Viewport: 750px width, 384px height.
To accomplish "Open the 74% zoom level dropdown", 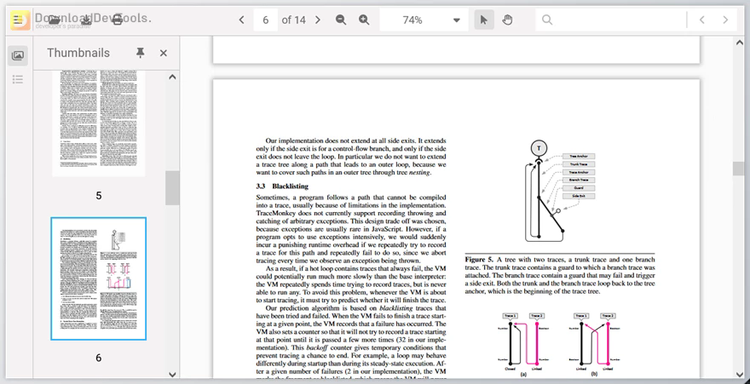I will pos(424,20).
